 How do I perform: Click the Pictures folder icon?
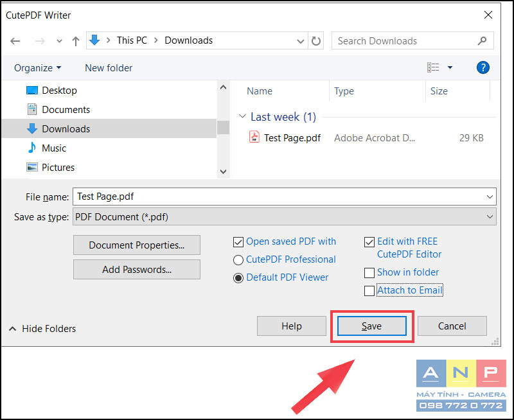[x=31, y=167]
